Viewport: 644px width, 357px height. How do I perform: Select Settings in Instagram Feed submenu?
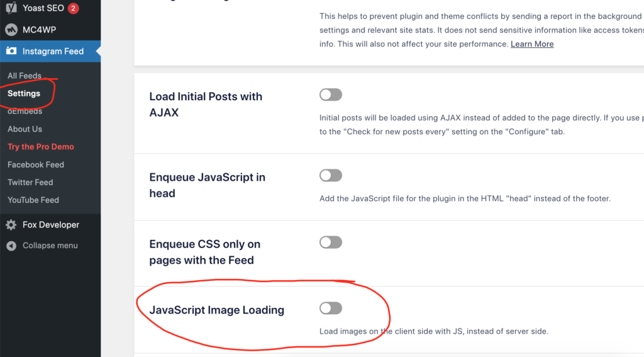click(24, 93)
